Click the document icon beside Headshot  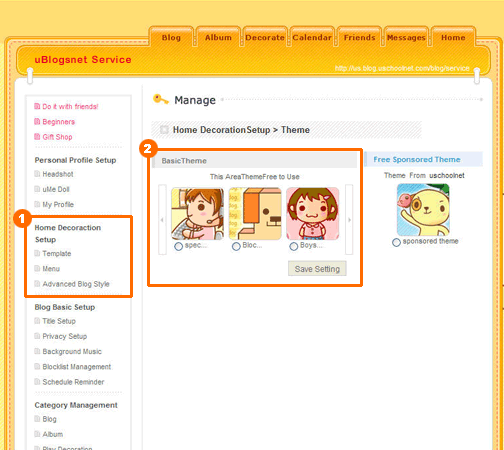(37, 174)
